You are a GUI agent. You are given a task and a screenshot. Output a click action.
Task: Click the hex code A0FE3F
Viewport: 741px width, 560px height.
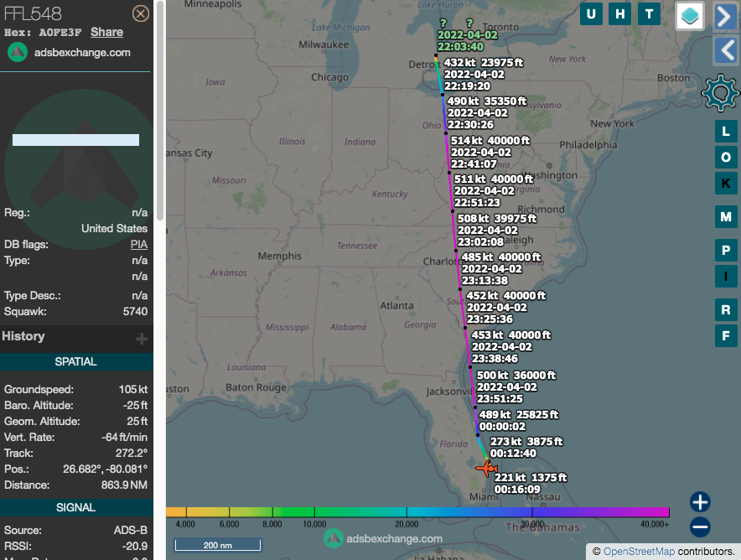click(60, 33)
